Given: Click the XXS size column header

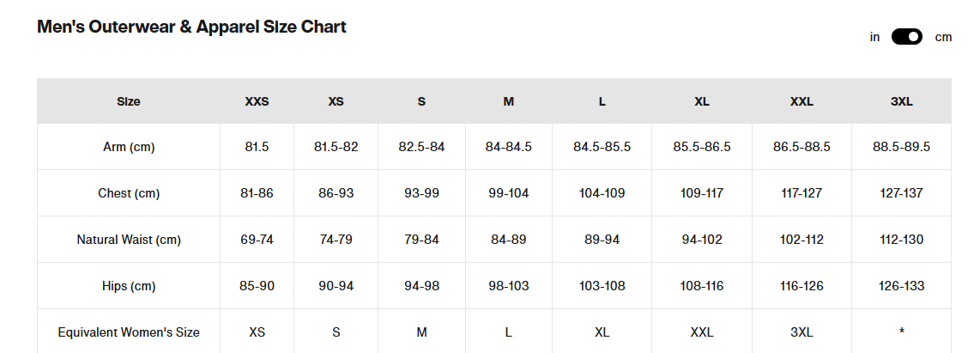Looking at the screenshot, I should pyautogui.click(x=257, y=101).
